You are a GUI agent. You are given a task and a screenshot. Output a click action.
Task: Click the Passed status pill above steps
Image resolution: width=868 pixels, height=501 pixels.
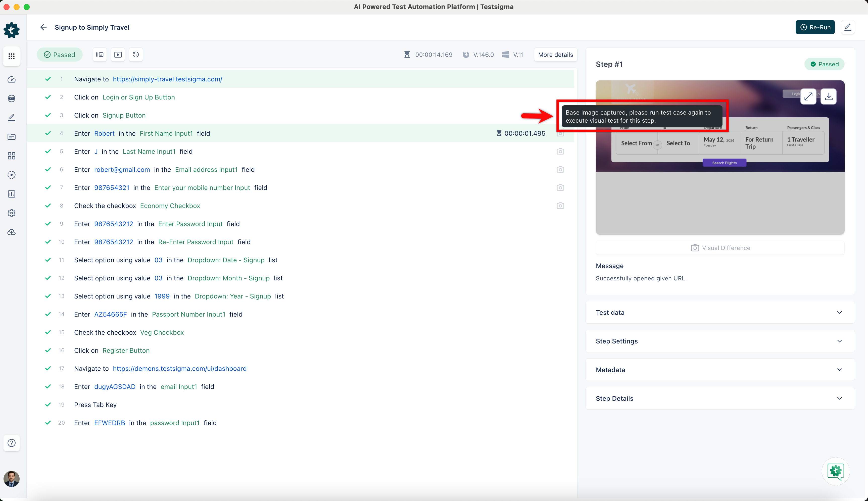click(60, 55)
